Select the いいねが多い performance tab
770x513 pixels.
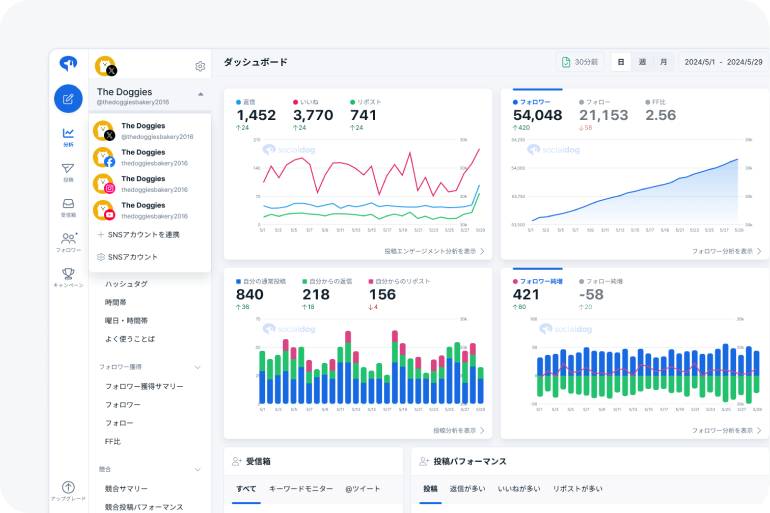[x=519, y=489]
